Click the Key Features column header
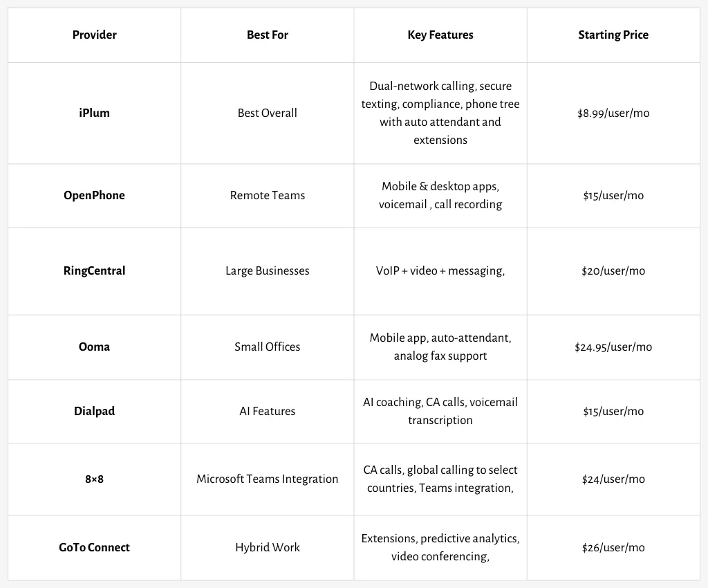The image size is (708, 588). point(440,35)
